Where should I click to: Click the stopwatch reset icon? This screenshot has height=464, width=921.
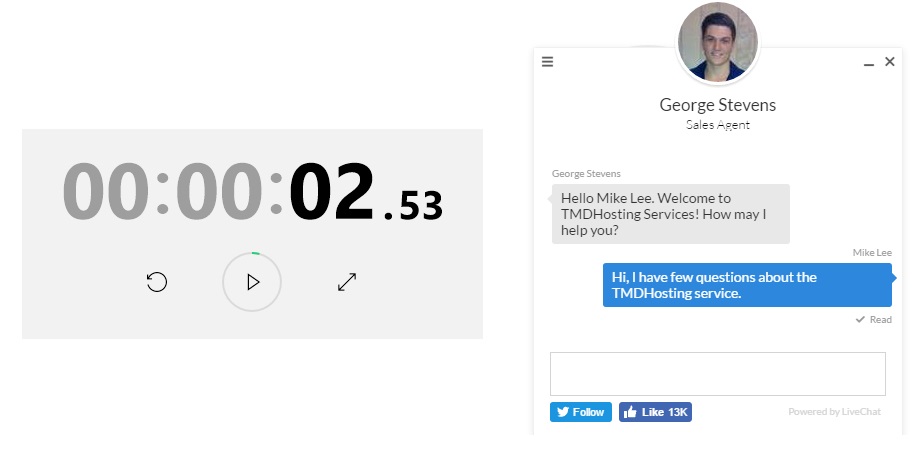pos(157,282)
